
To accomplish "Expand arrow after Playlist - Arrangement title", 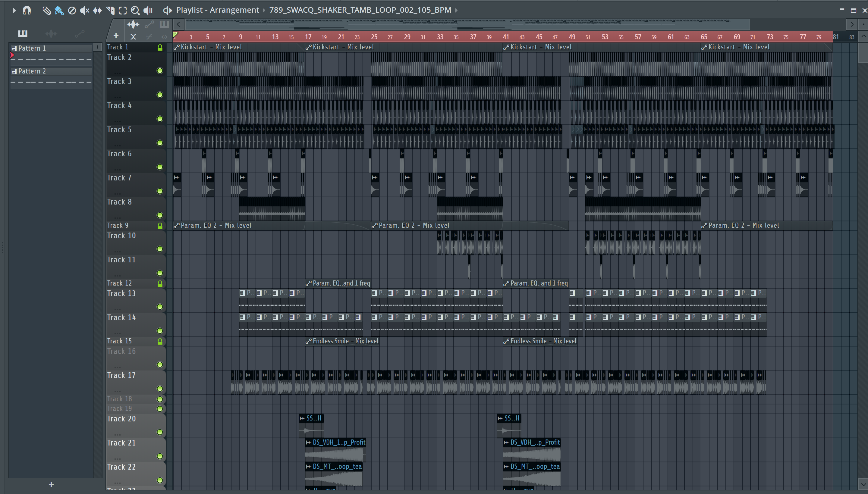I will (x=264, y=11).
